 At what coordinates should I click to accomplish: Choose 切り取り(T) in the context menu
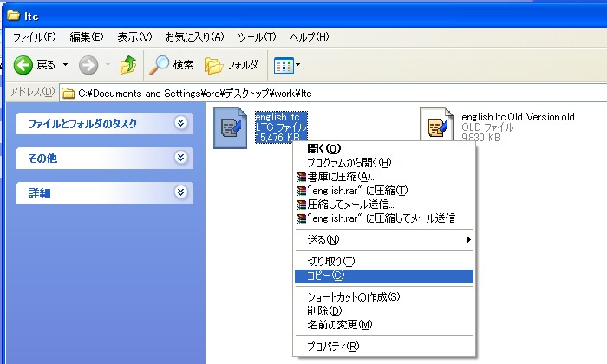coord(384,262)
